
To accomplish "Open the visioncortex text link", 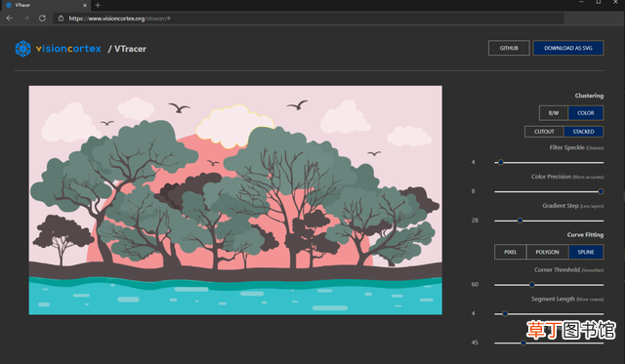I will [x=68, y=49].
